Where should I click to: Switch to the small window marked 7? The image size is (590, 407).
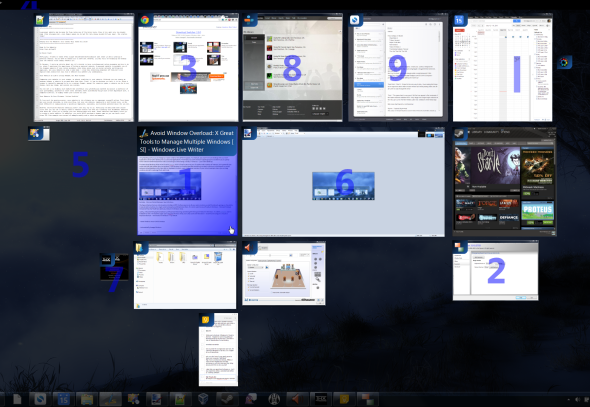(x=114, y=267)
